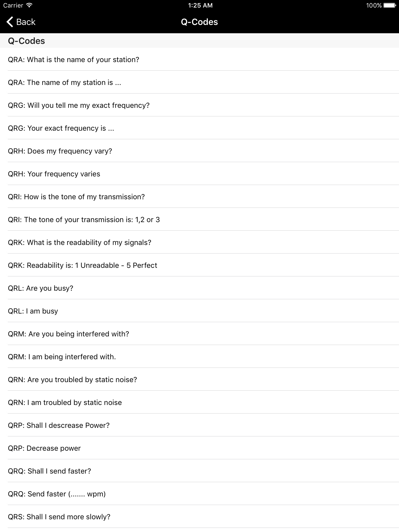The width and height of the screenshot is (399, 532).
Task: Tap 'QRG: Your exact frequency is' entry
Action: pos(61,128)
